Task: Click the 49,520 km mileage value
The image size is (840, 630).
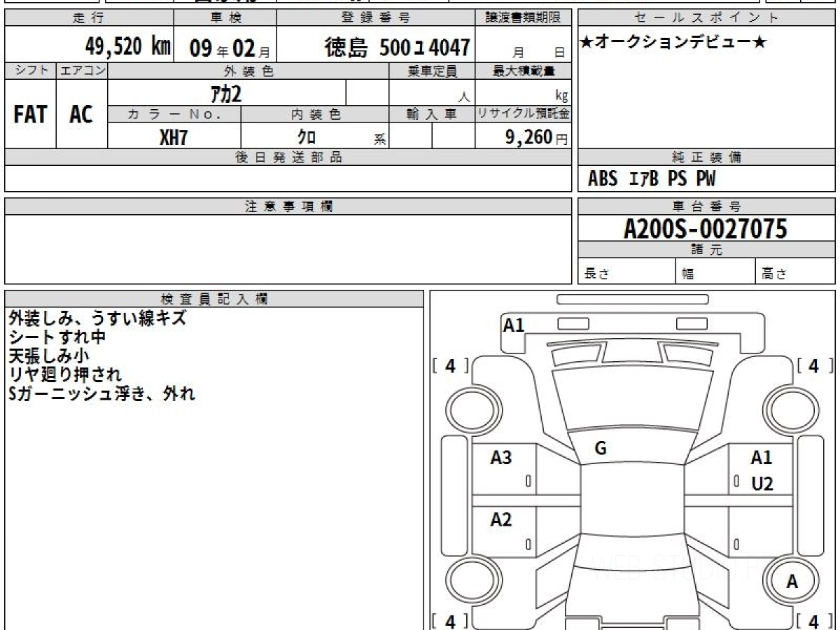Action: point(127,47)
